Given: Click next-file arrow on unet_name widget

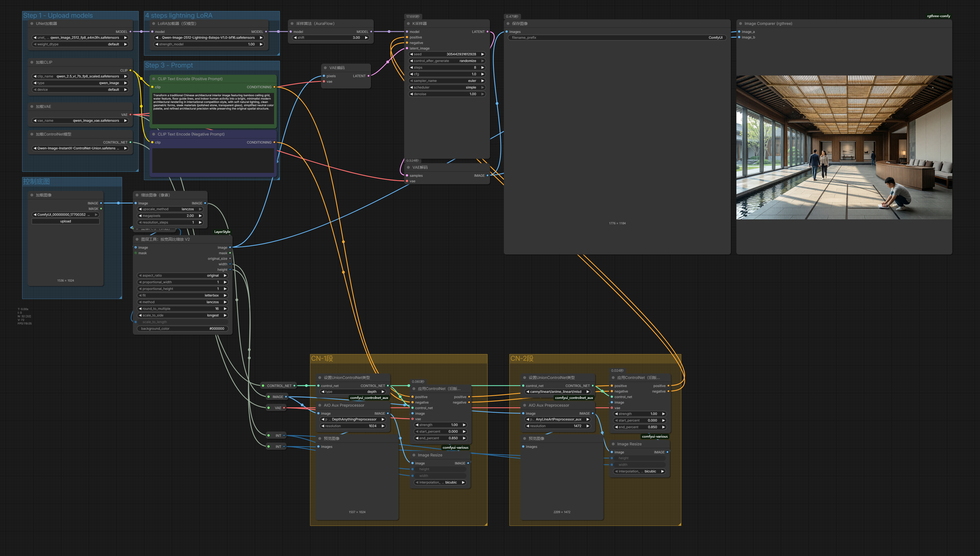Looking at the screenshot, I should [125, 38].
